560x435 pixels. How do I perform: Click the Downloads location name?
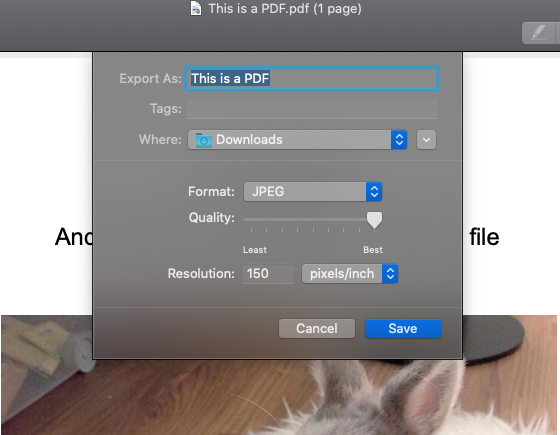pos(249,140)
